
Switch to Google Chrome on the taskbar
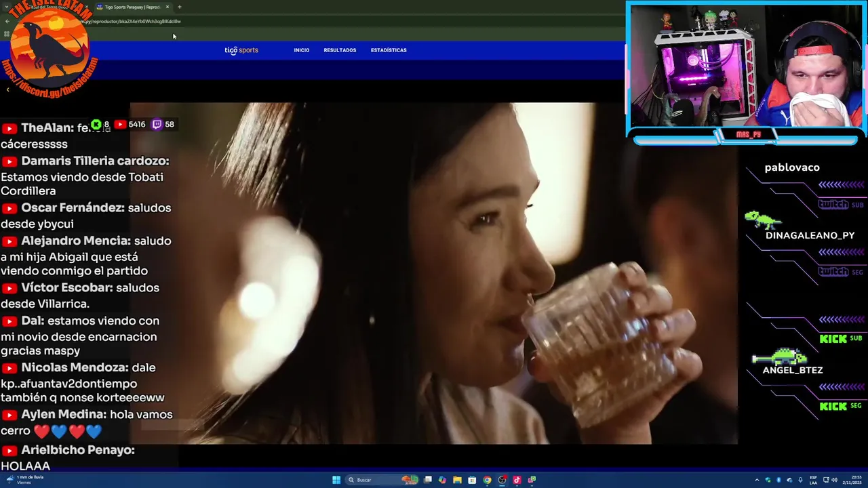pos(487,480)
